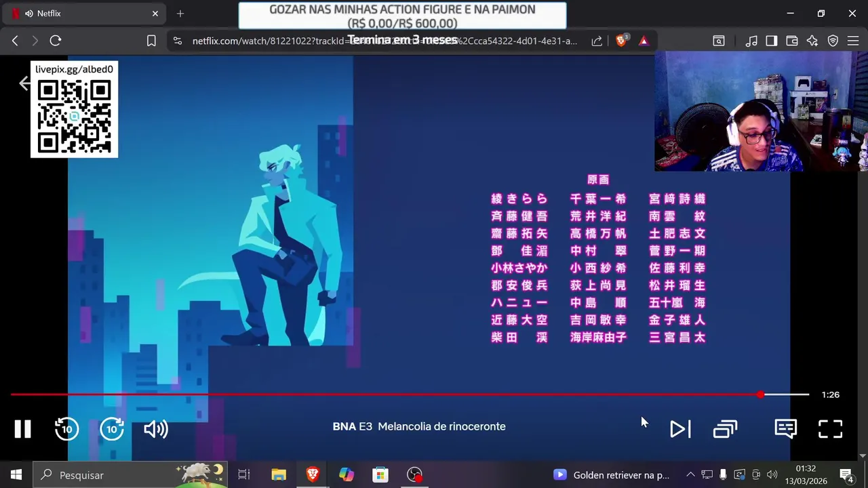This screenshot has height=488, width=868.
Task: Open Brave VPN shield icon
Action: pyautogui.click(x=833, y=41)
